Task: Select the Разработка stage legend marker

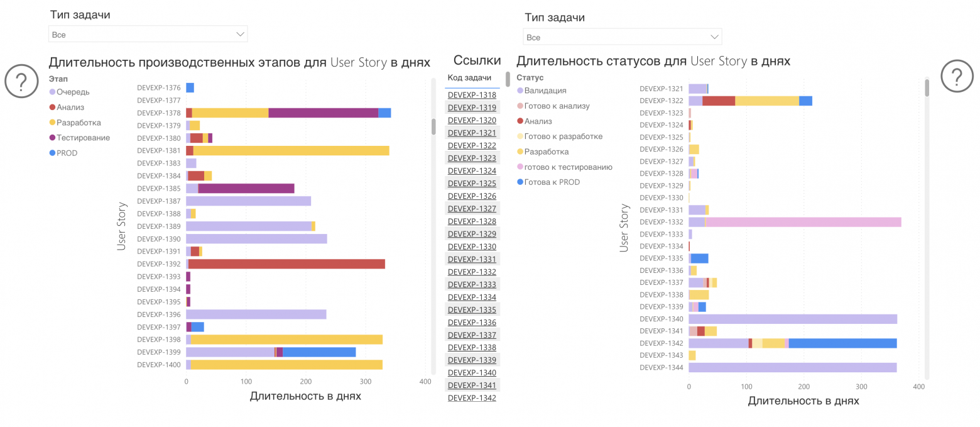Action: [x=53, y=123]
